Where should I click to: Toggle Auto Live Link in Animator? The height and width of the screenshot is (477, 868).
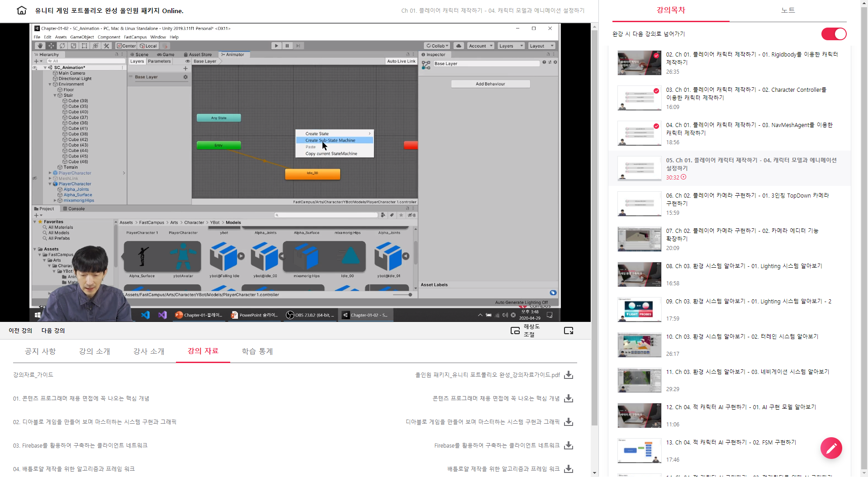401,61
